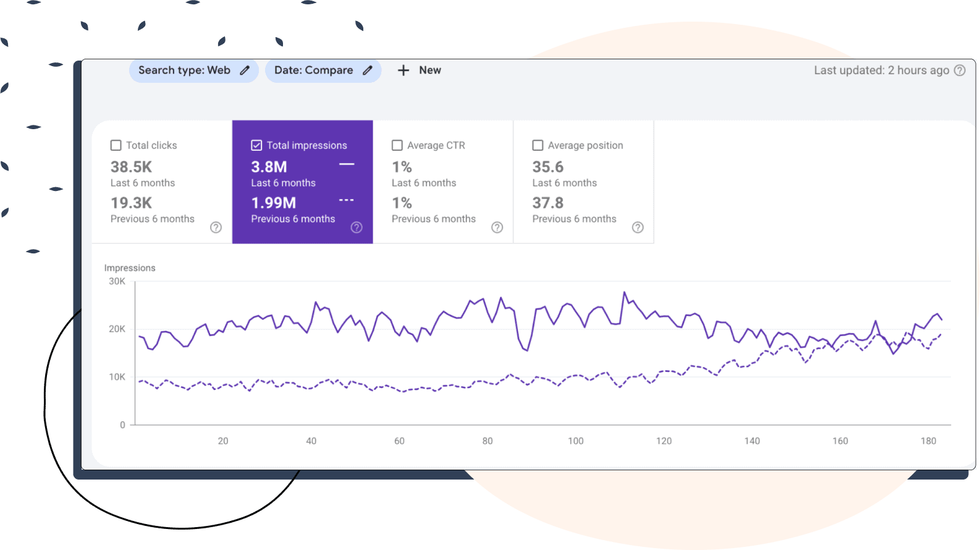The width and height of the screenshot is (980, 550).
Task: Open help icon in Total clicks card
Action: 216,227
